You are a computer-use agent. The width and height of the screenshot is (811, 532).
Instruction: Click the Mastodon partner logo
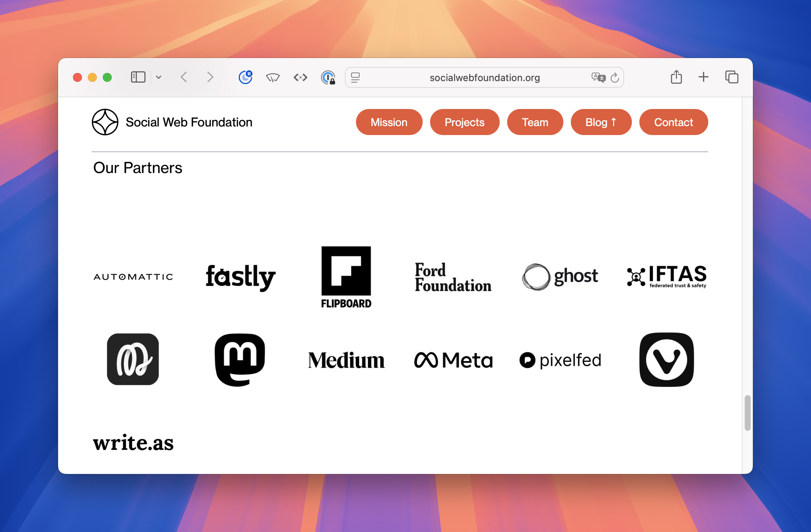[240, 360]
